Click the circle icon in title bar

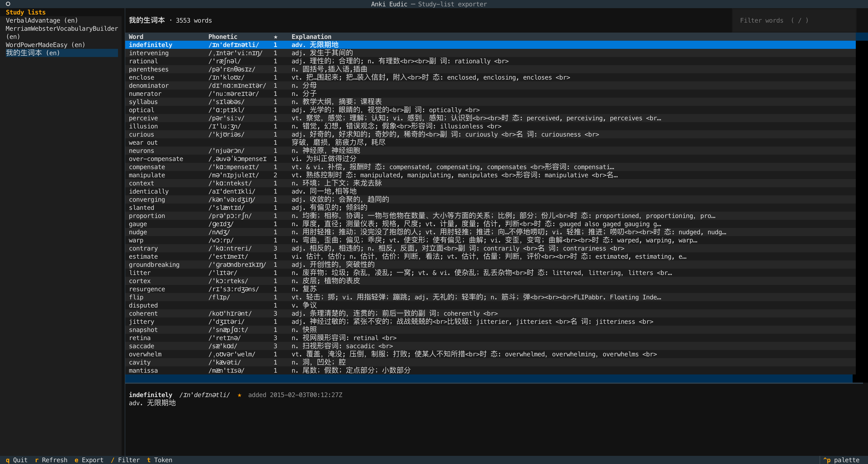(x=8, y=4)
